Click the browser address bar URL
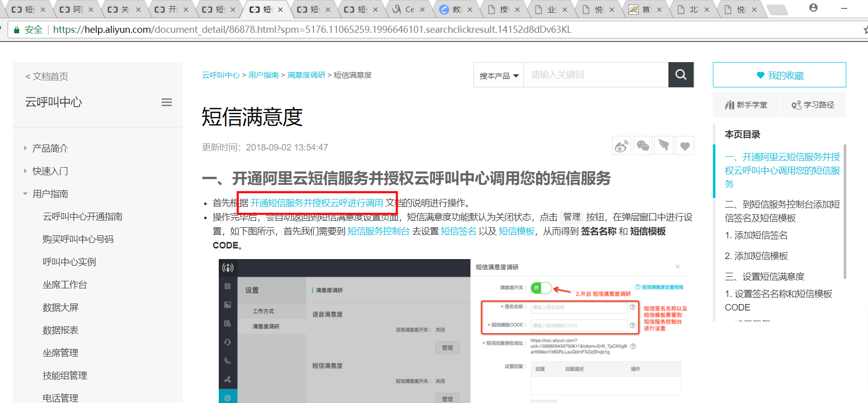Viewport: 868px width, 403px height. [312, 30]
